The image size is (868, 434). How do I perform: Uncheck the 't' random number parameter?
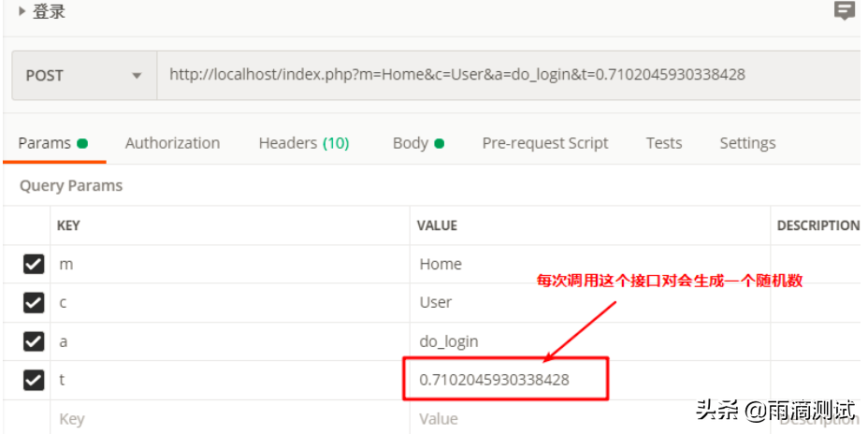(x=33, y=380)
